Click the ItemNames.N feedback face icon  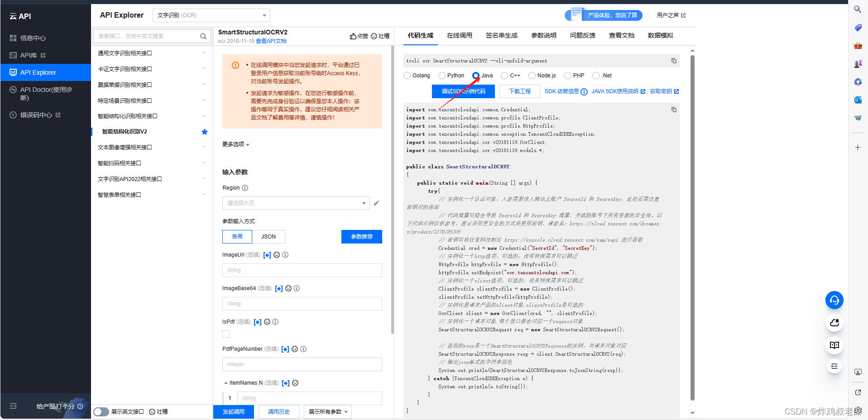(x=295, y=383)
